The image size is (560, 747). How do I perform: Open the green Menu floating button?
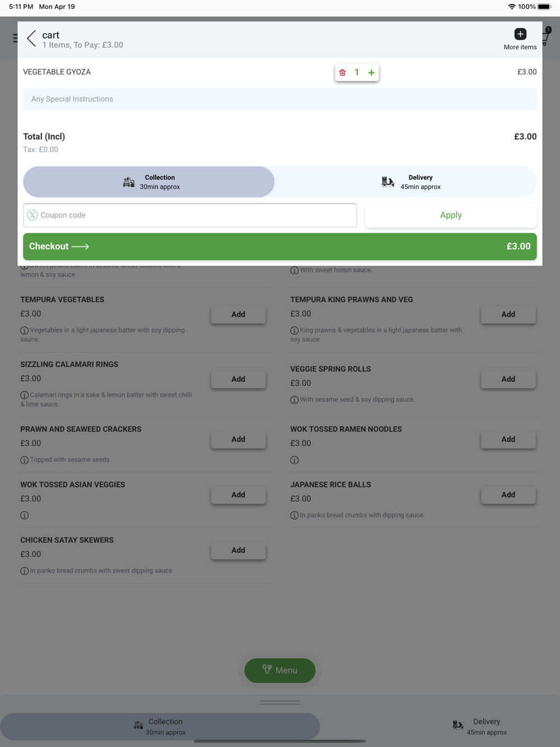point(280,670)
